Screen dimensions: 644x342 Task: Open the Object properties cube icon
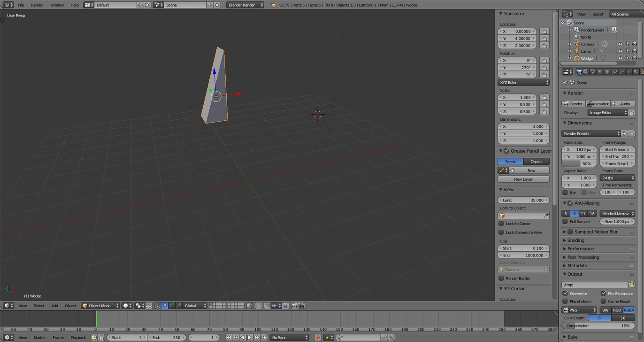[x=607, y=71]
